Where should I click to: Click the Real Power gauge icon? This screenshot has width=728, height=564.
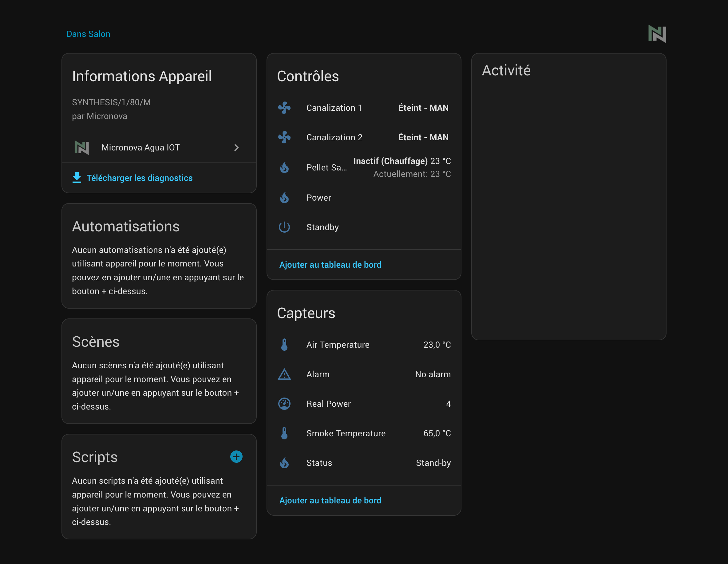[x=284, y=404]
